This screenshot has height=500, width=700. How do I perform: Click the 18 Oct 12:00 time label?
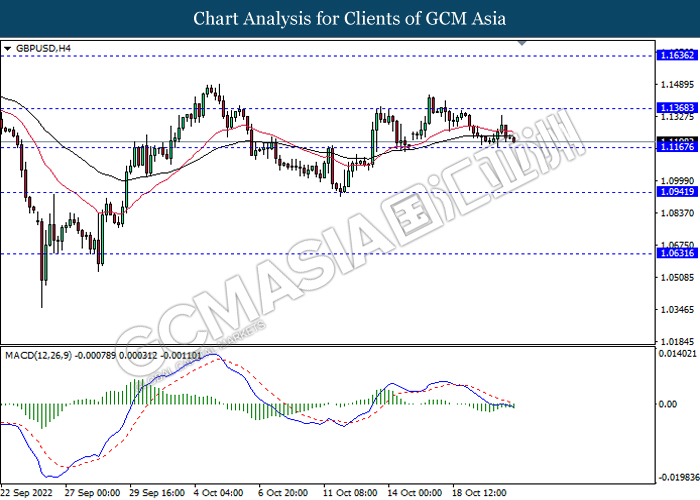pos(480,493)
